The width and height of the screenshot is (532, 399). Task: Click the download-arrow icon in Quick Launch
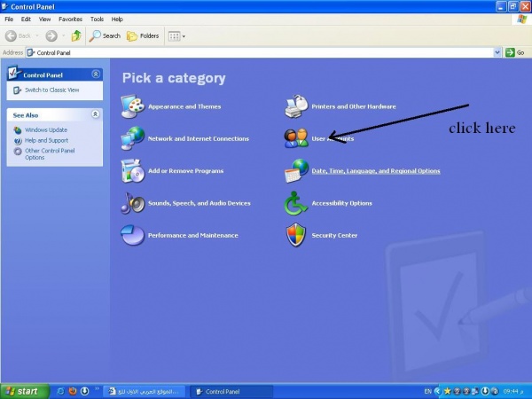84,391
